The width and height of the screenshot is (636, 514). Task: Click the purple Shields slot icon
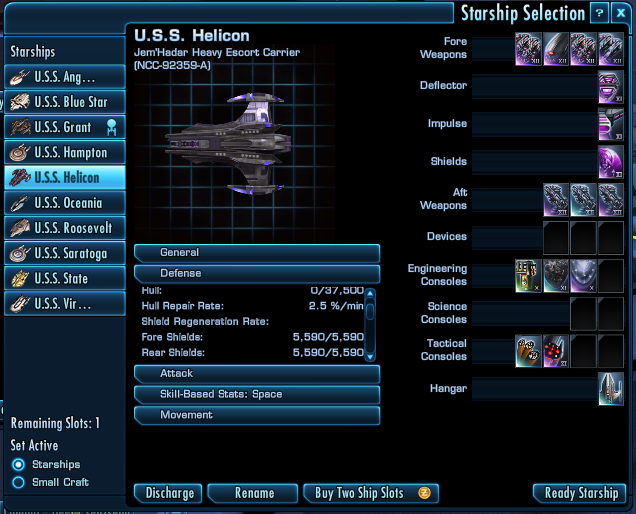tap(611, 162)
